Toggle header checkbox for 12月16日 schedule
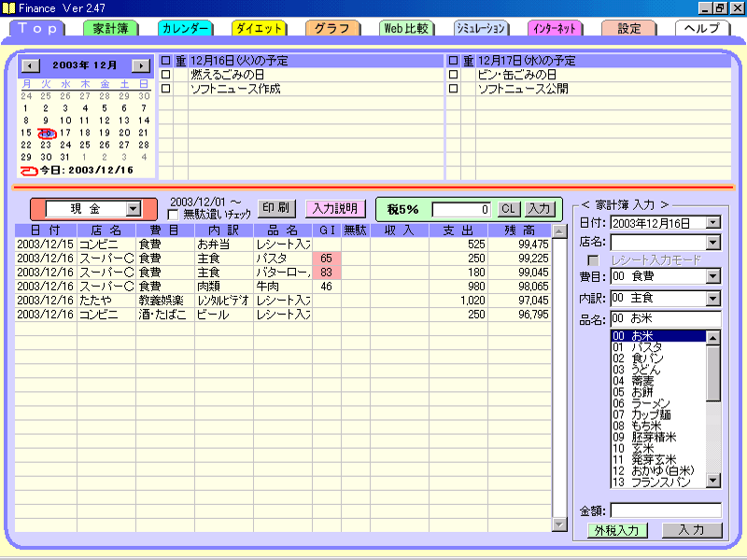The width and height of the screenshot is (747, 560). pos(166,61)
